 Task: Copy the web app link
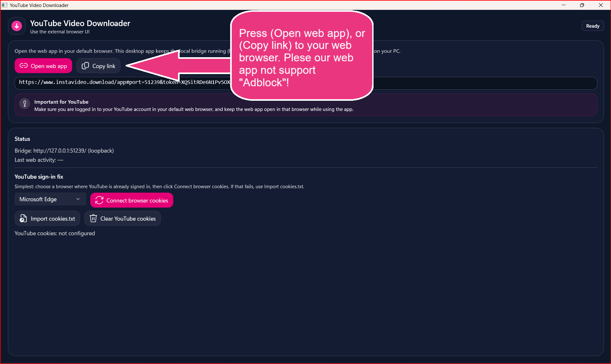click(x=98, y=66)
